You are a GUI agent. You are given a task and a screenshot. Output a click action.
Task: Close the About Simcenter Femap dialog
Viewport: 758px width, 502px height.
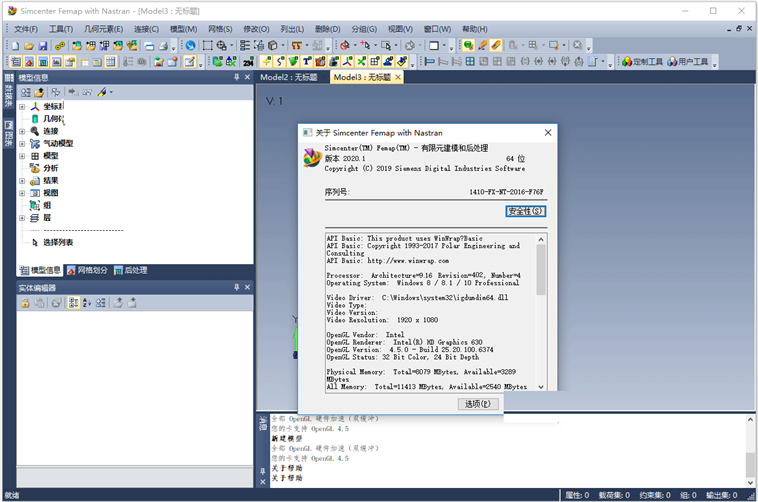click(548, 132)
